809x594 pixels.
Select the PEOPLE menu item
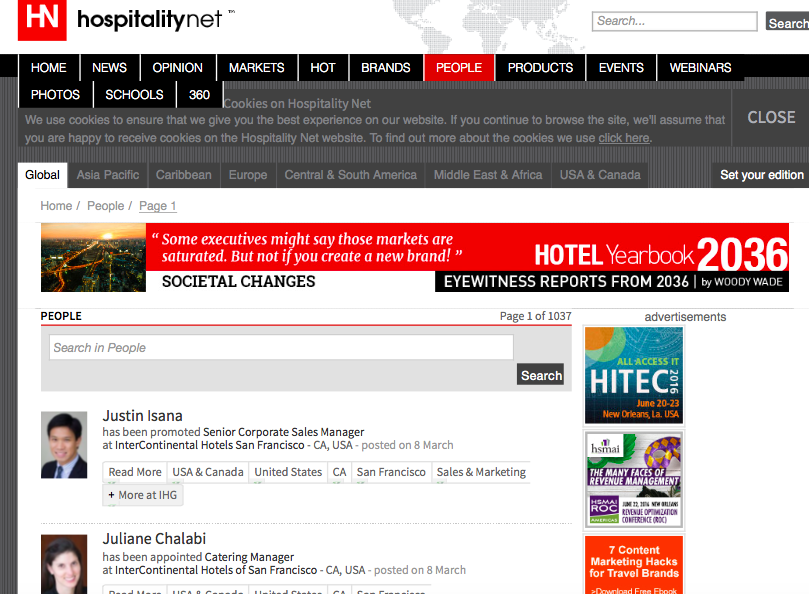click(x=459, y=68)
